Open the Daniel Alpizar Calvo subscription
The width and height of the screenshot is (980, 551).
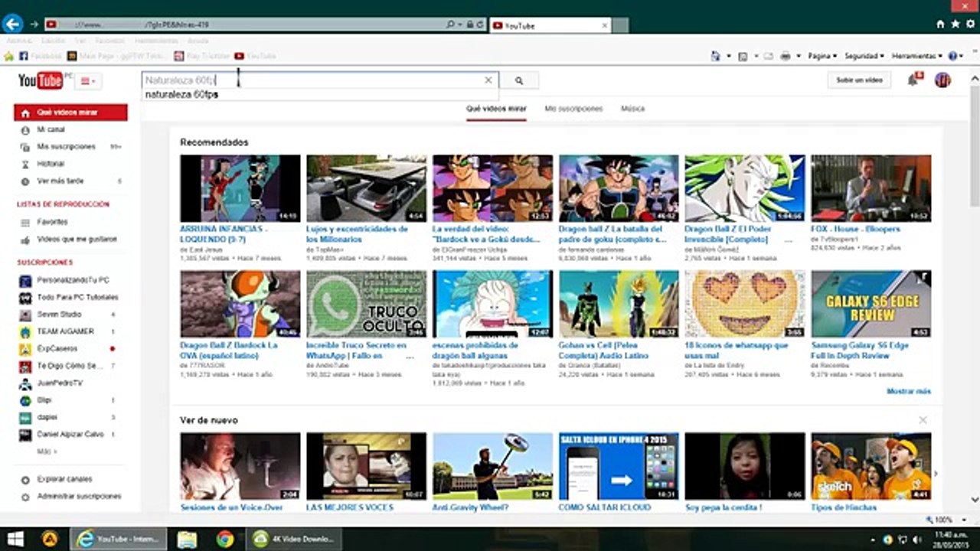(70, 435)
